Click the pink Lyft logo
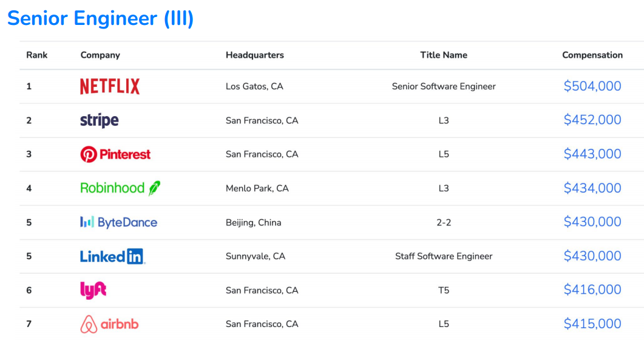644x341 pixels. (93, 290)
